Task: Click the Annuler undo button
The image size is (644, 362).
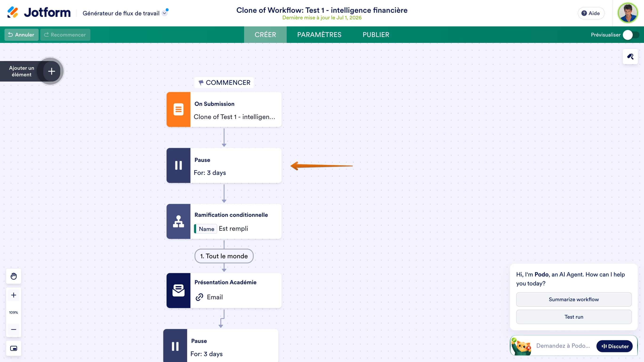Action: point(21,35)
